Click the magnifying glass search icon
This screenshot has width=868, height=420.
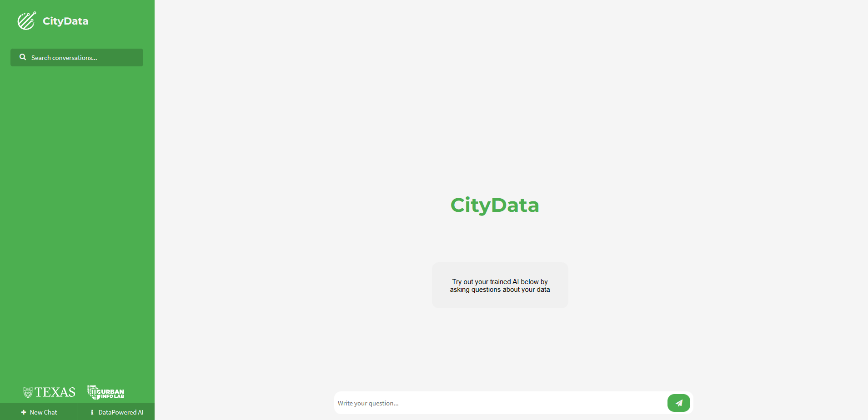coord(23,57)
